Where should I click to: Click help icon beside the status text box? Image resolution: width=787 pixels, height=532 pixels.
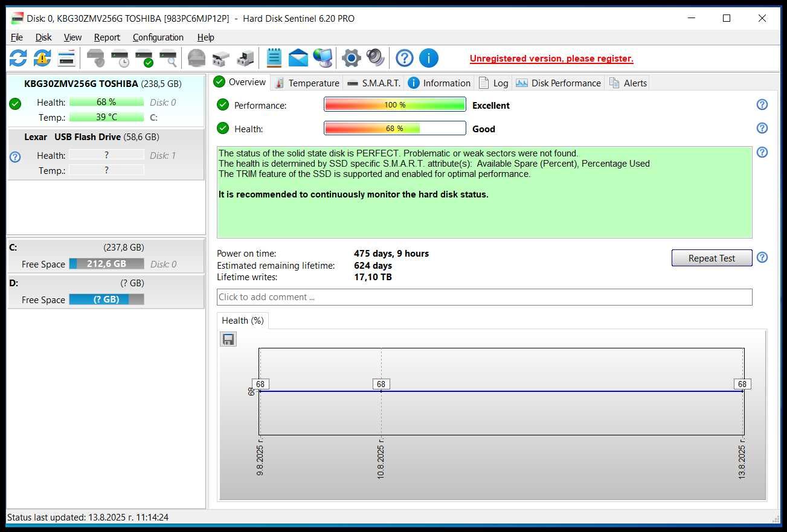(762, 152)
